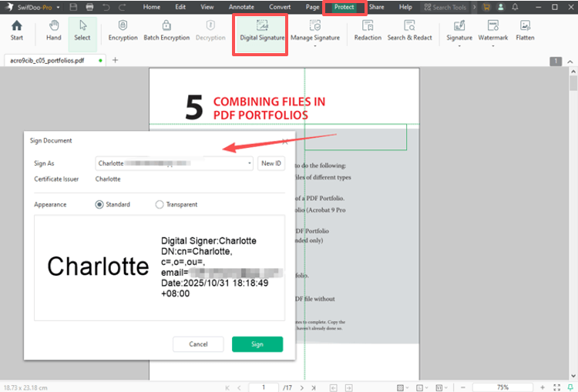578x392 pixels.
Task: Click the signature preview box
Action: coord(160,268)
